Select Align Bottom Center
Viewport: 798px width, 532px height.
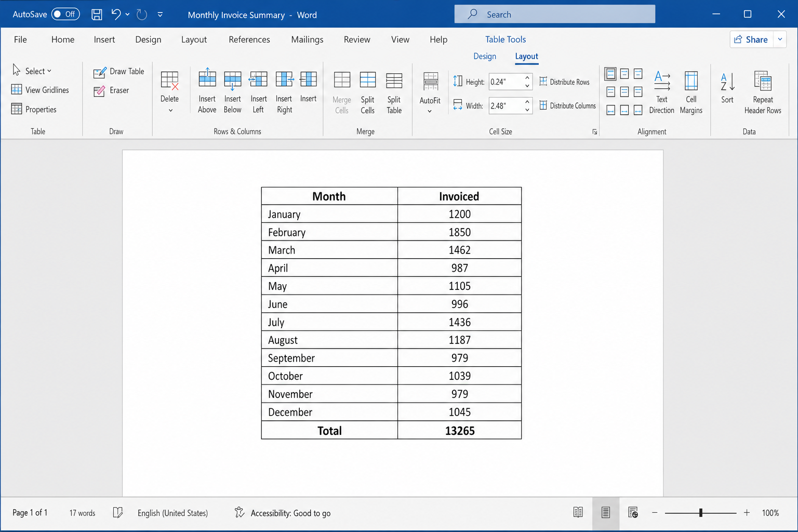624,110
